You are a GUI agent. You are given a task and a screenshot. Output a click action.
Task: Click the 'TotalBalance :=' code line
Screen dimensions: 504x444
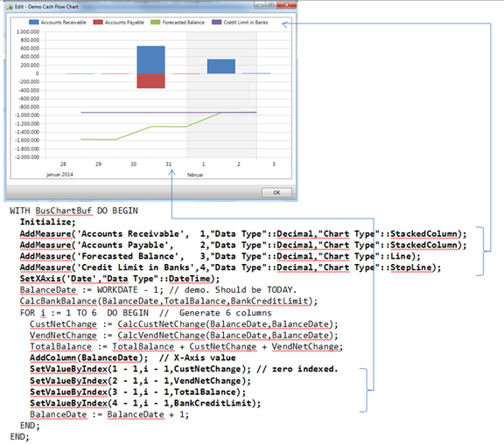click(186, 347)
